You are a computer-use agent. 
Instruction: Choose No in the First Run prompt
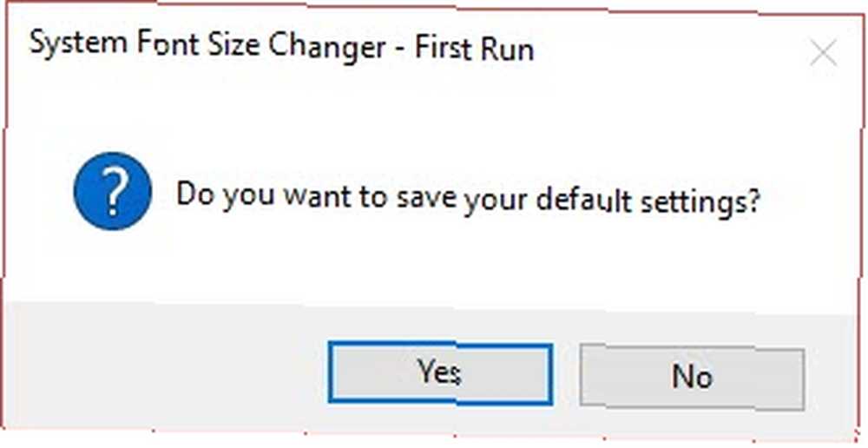[x=692, y=377]
